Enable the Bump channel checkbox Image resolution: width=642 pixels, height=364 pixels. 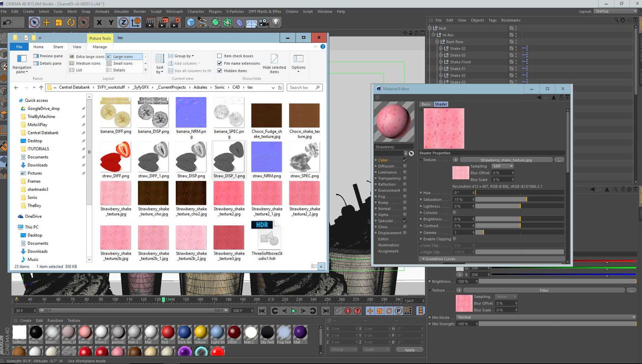click(405, 202)
